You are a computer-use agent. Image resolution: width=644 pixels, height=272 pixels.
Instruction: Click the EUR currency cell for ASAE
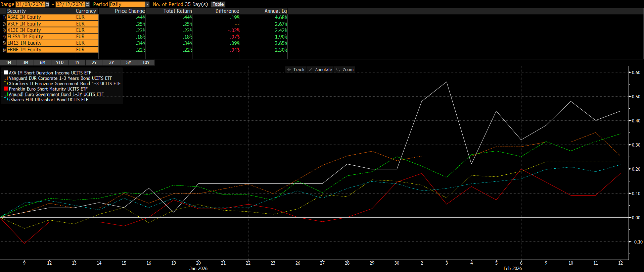coord(87,17)
